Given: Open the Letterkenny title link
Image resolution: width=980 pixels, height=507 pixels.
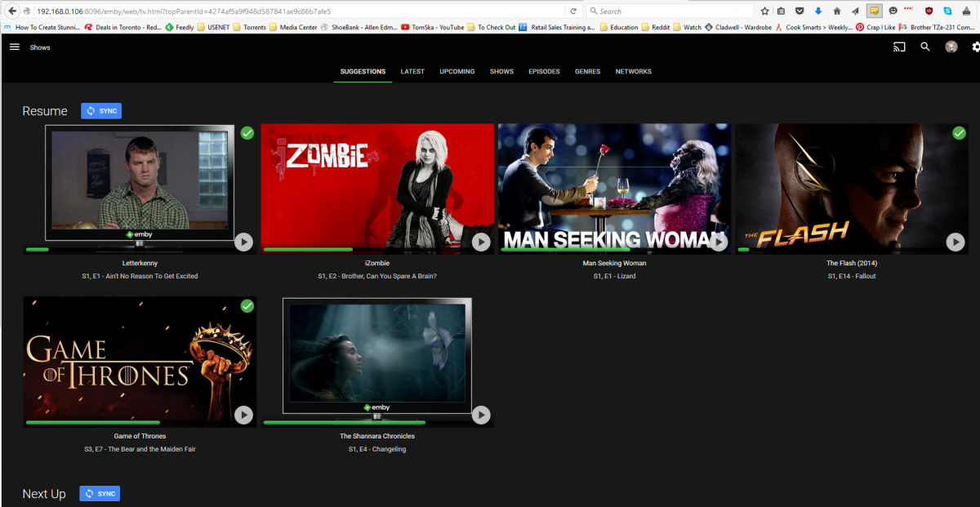Looking at the screenshot, I should [x=140, y=263].
